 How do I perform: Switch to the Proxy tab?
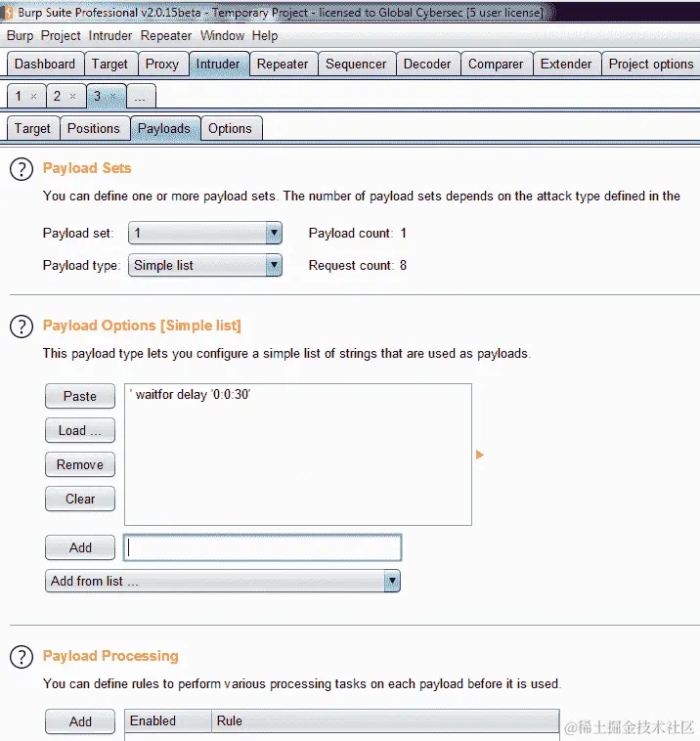click(162, 64)
